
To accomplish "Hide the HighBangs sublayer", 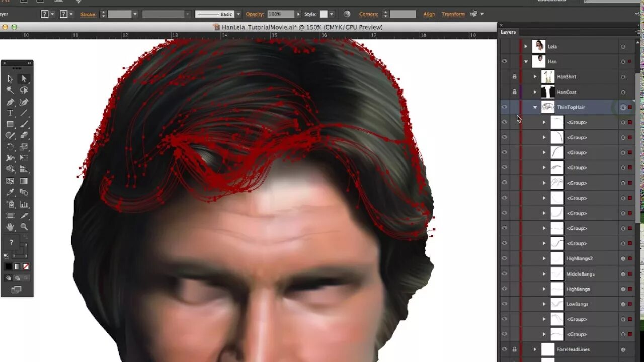I will coord(504,289).
